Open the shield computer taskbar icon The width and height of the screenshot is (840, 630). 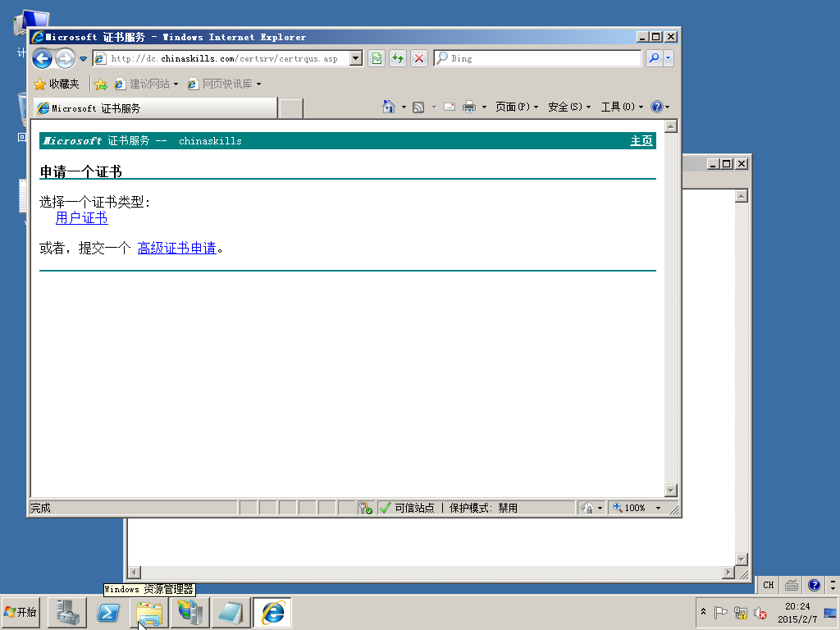pos(190,612)
